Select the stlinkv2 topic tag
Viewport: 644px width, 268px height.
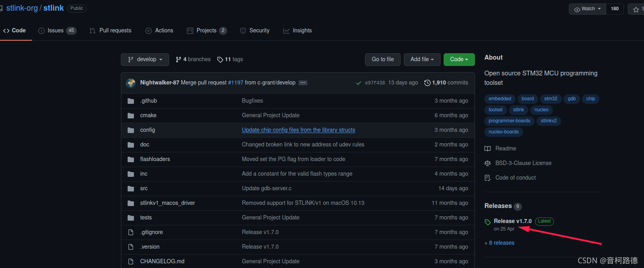pyautogui.click(x=548, y=121)
